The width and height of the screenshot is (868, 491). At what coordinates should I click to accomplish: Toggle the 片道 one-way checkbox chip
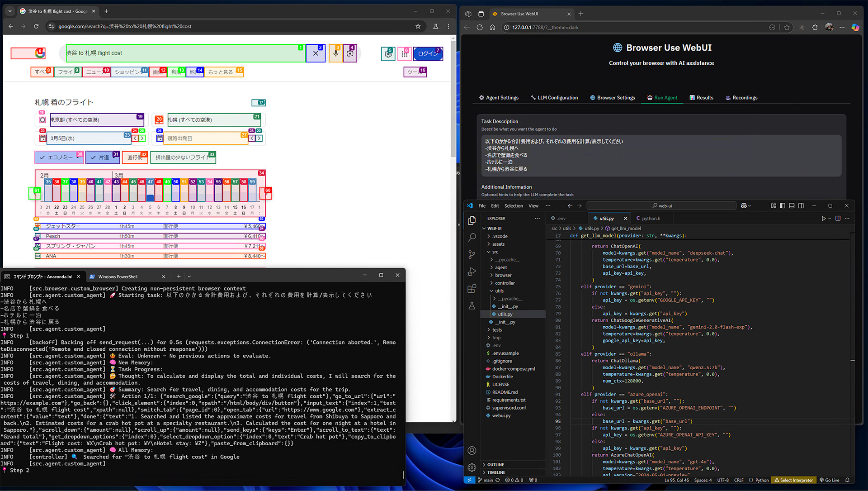[102, 157]
